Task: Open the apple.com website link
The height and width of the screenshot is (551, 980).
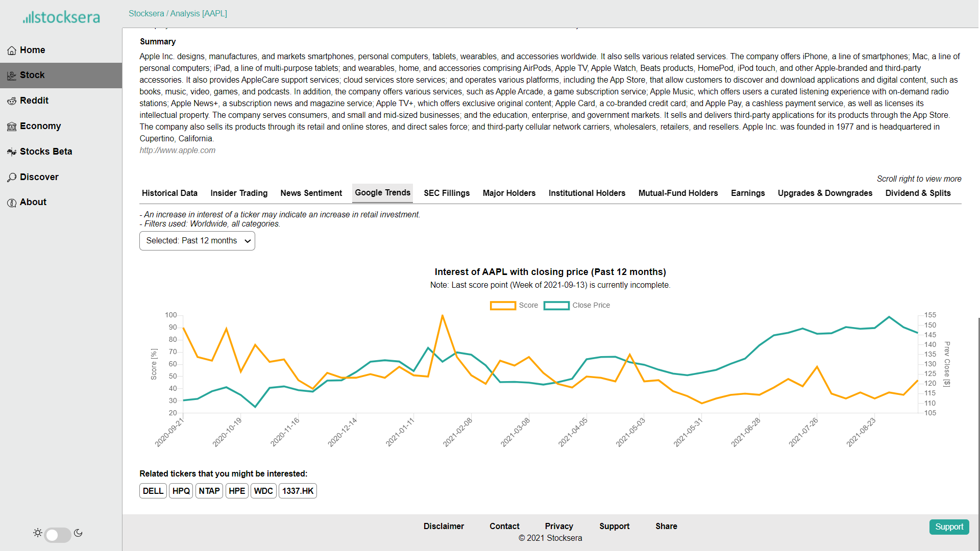Action: coord(178,151)
